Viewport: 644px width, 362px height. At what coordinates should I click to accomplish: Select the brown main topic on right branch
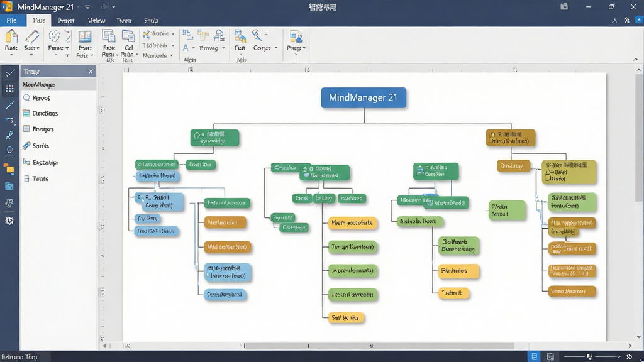point(511,138)
